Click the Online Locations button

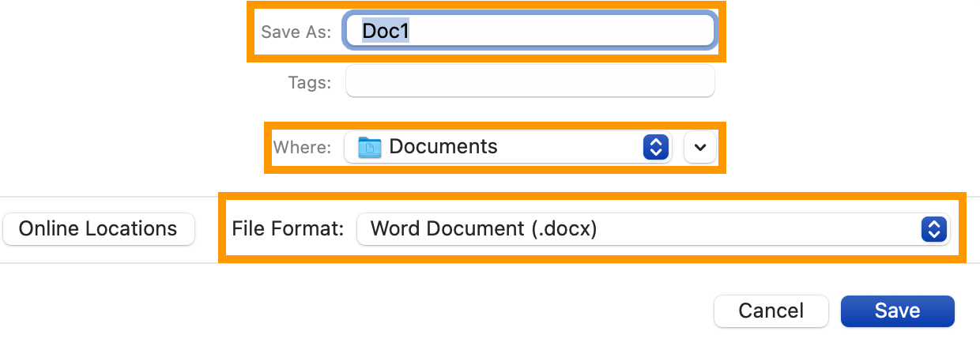pos(98,229)
